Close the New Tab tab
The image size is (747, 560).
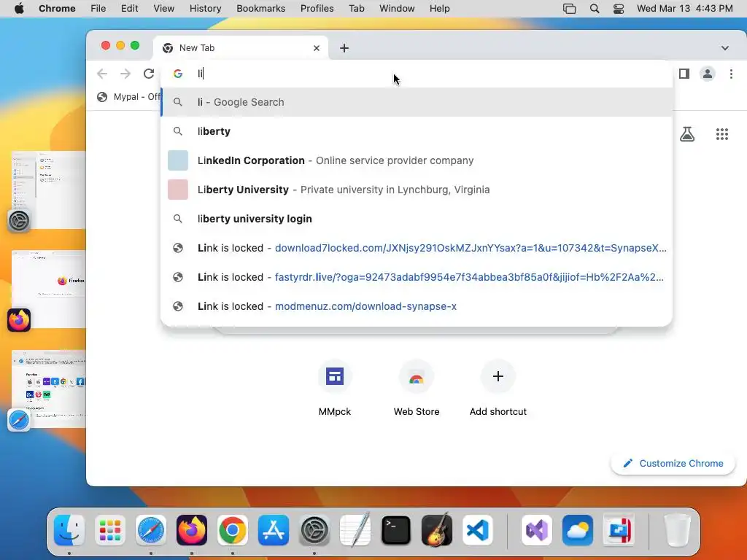(317, 48)
